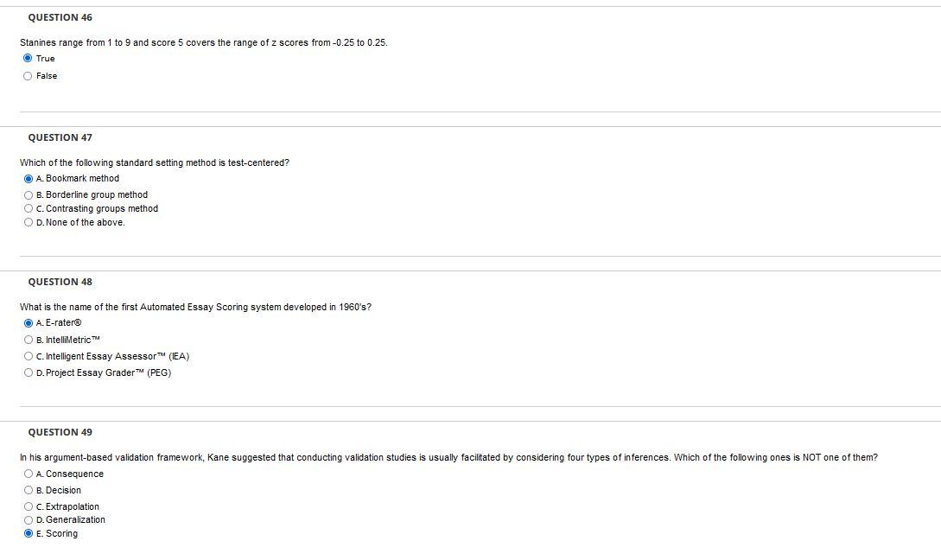Screen dimensions: 941x560
Task: Choose A. E-rater answer
Action: point(29,323)
